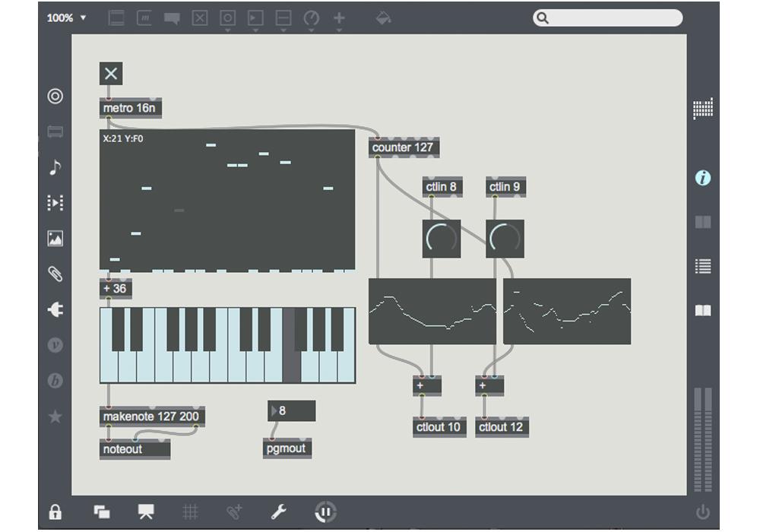Click the right jagged multislider display
760x532 pixels.
click(x=567, y=311)
